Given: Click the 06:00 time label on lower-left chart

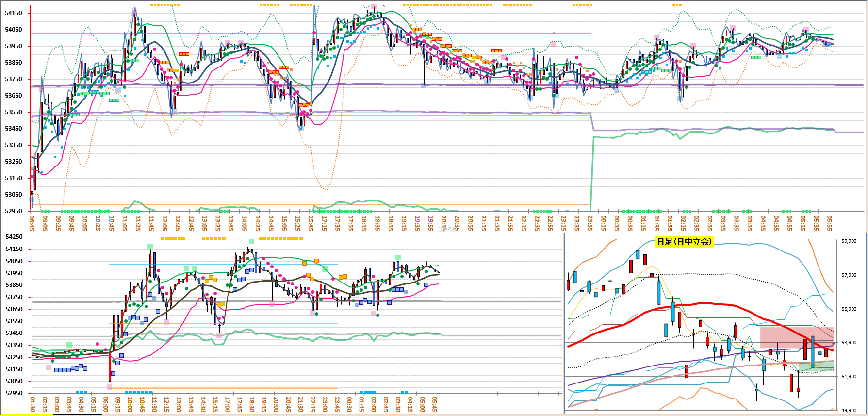Looking at the screenshot, I should tap(106, 404).
